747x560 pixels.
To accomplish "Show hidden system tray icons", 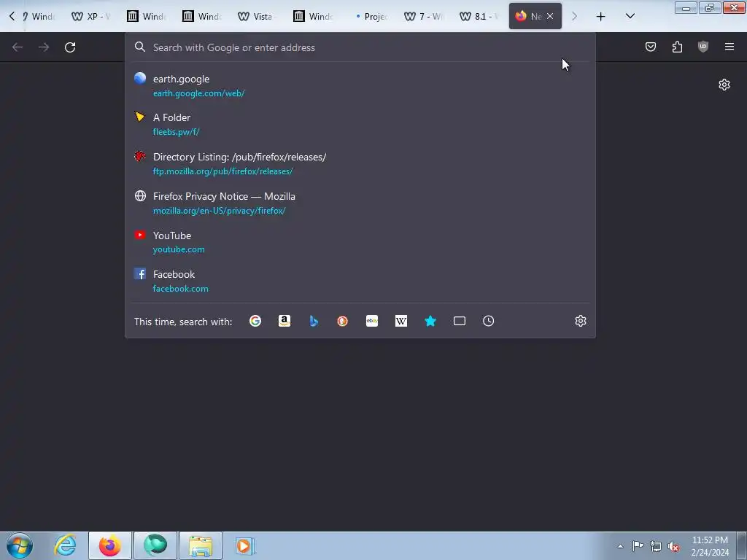I will [x=620, y=546].
